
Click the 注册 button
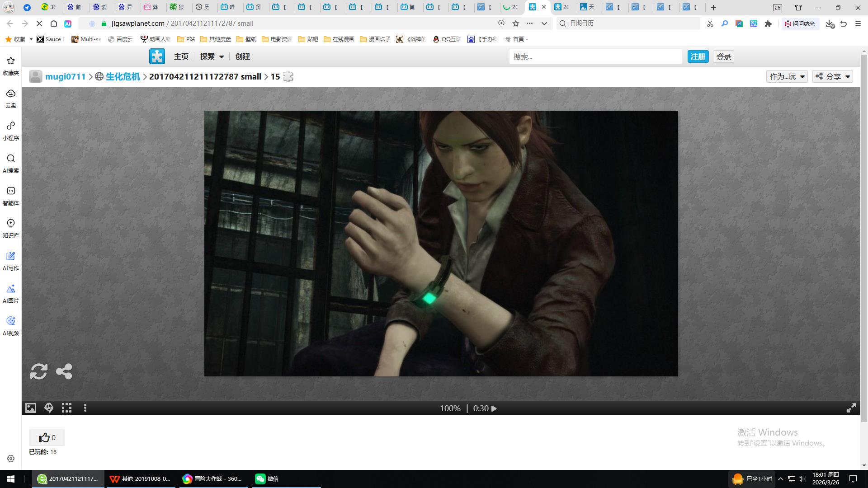(698, 56)
